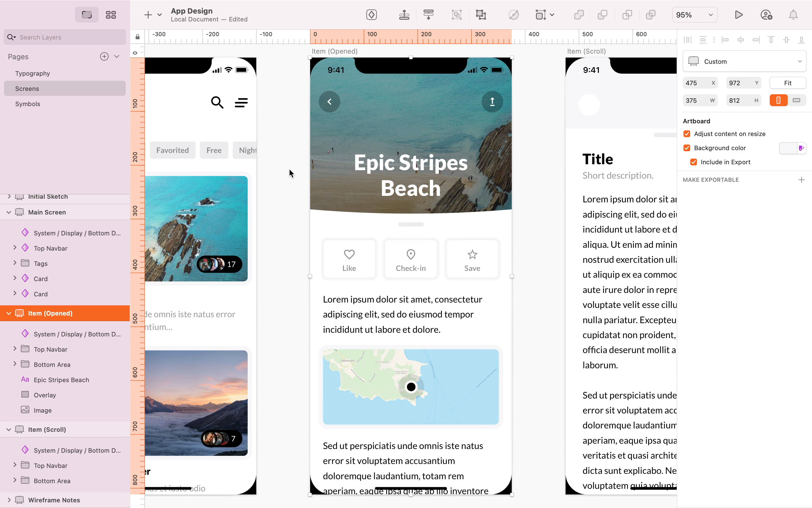Add a new page with plus icon
This screenshot has height=508, width=812.
104,56
